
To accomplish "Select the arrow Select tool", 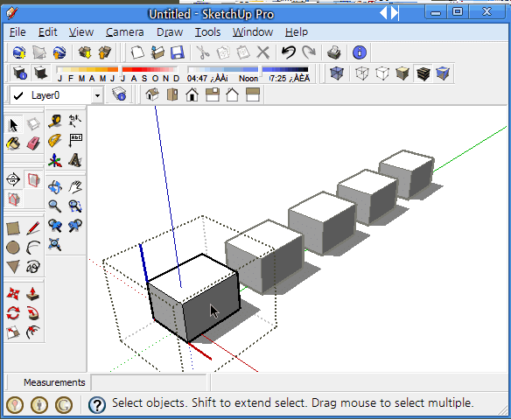I will click(x=13, y=125).
